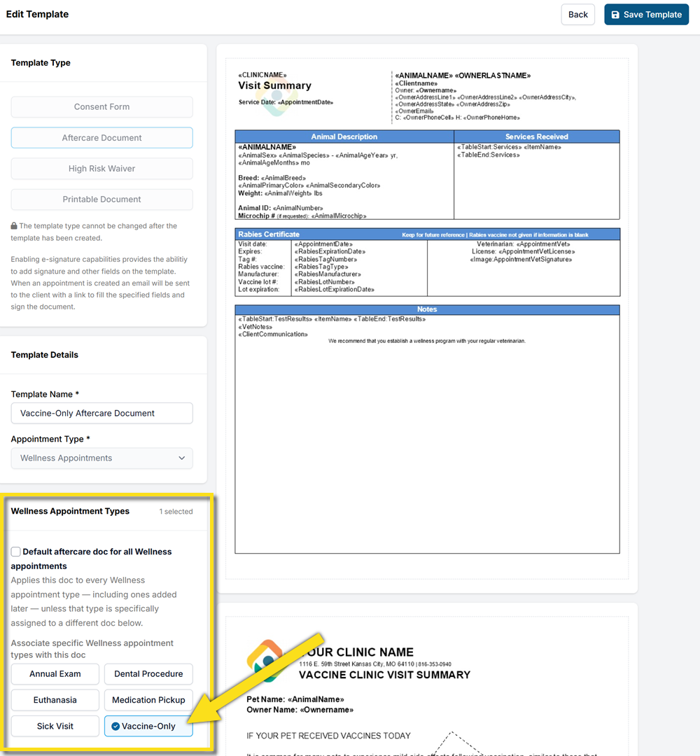This screenshot has height=756, width=700.
Task: Click the 'Appointment Type *' field label
Action: (50, 439)
